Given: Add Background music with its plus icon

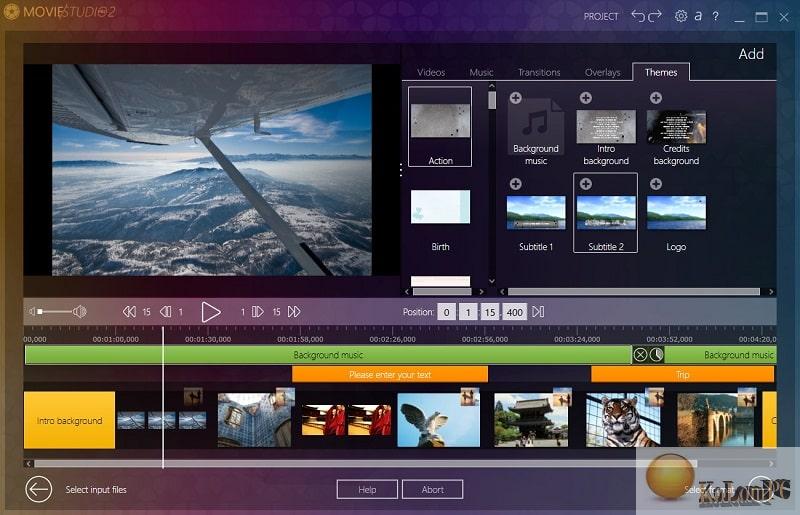Looking at the screenshot, I should [x=515, y=98].
